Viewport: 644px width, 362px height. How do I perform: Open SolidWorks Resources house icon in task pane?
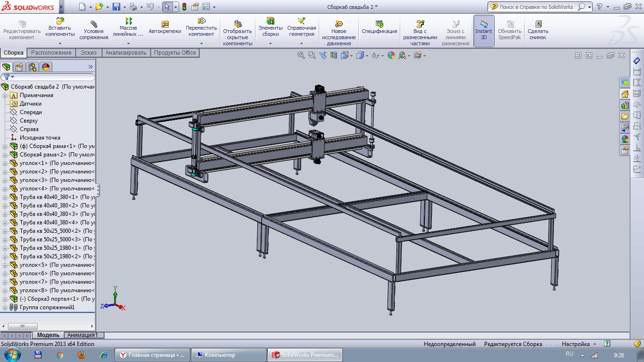pyautogui.click(x=625, y=94)
